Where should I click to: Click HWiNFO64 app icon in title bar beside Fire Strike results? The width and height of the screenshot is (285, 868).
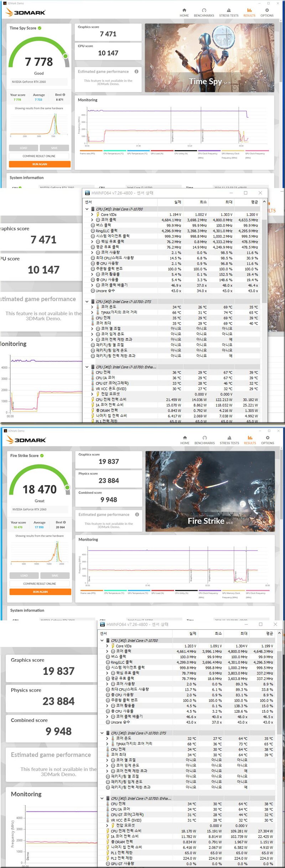pyautogui.click(x=102, y=624)
